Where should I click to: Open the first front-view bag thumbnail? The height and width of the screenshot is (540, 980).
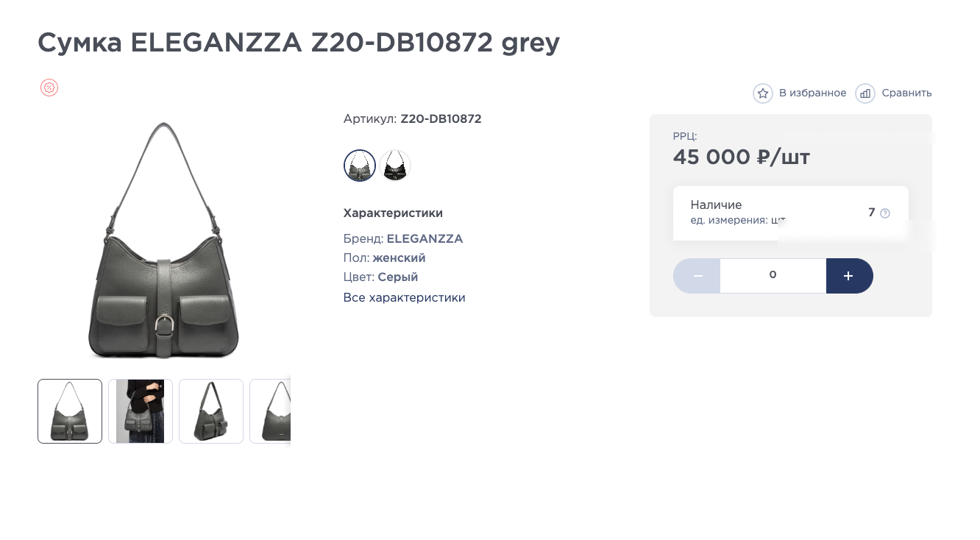[x=70, y=411]
